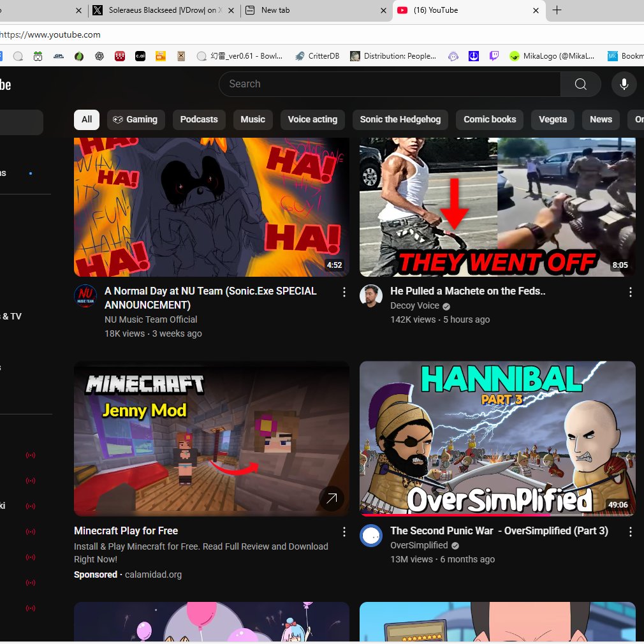Open the 幻雷_ver0.61 bookmark
The height and width of the screenshot is (644, 644).
(240, 56)
